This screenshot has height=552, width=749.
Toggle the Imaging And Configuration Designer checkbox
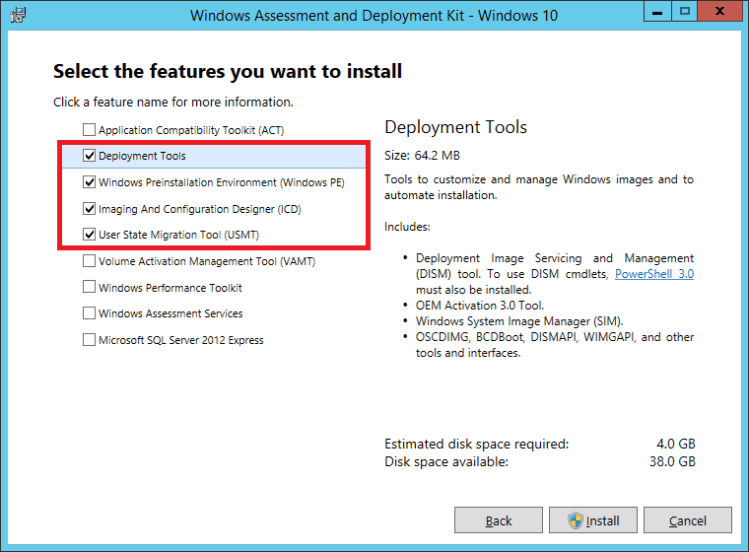point(90,210)
